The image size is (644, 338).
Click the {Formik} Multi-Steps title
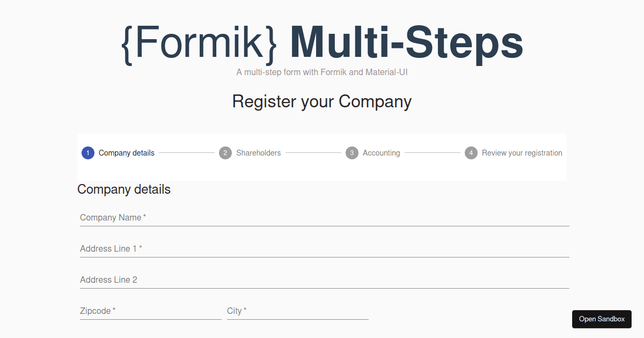pyautogui.click(x=322, y=43)
